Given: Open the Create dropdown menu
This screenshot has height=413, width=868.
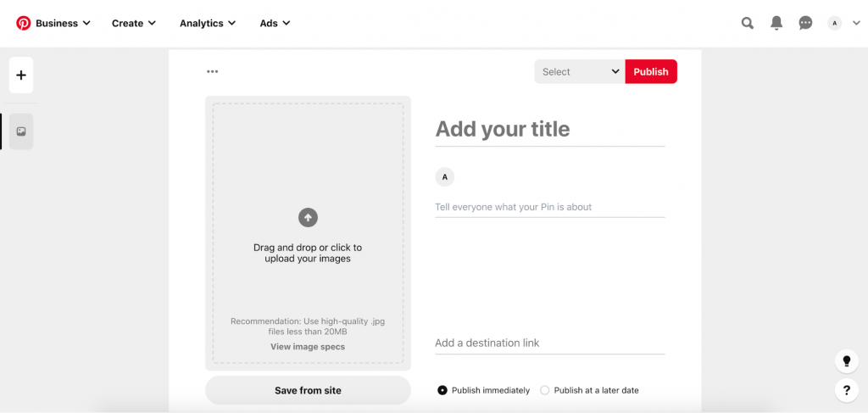Looking at the screenshot, I should pyautogui.click(x=134, y=23).
